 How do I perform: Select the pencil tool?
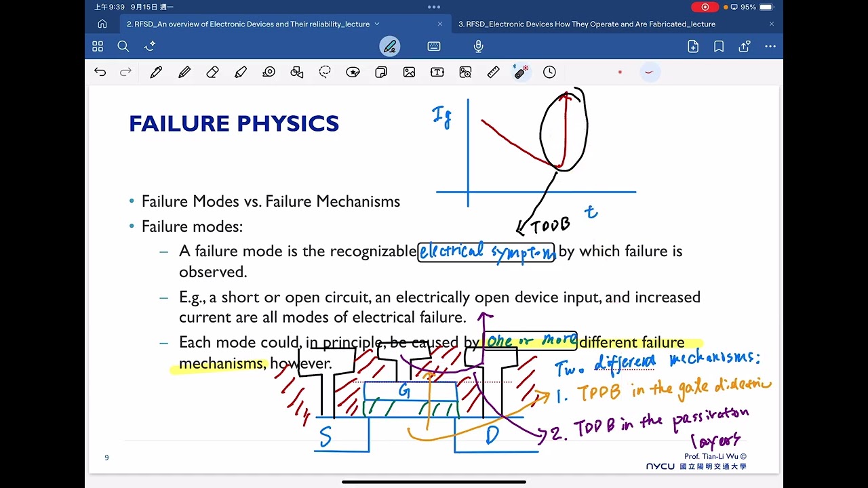pyautogui.click(x=184, y=72)
